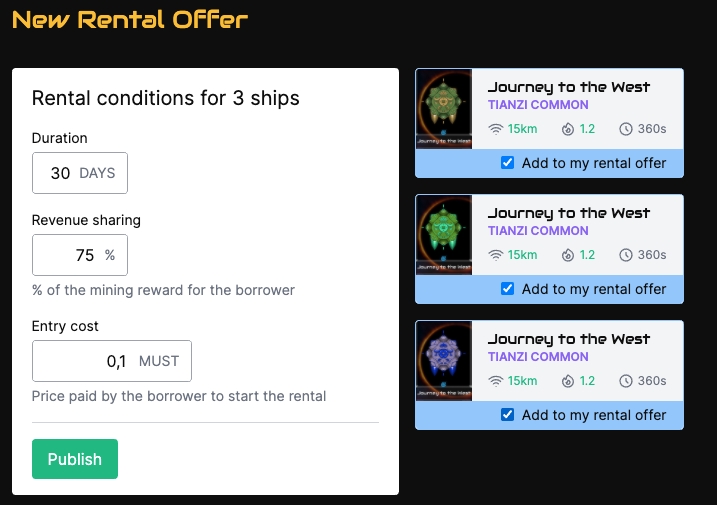Uncheck second ship's rental offer checkbox

click(x=508, y=289)
